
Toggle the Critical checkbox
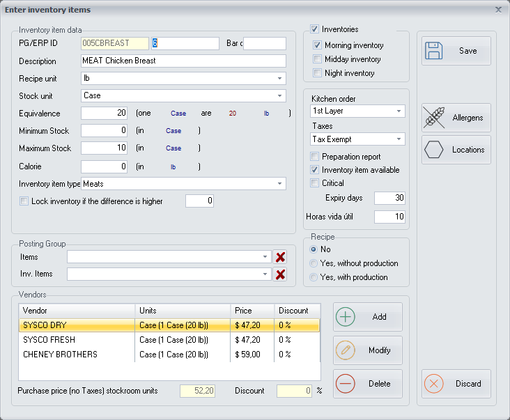[314, 183]
